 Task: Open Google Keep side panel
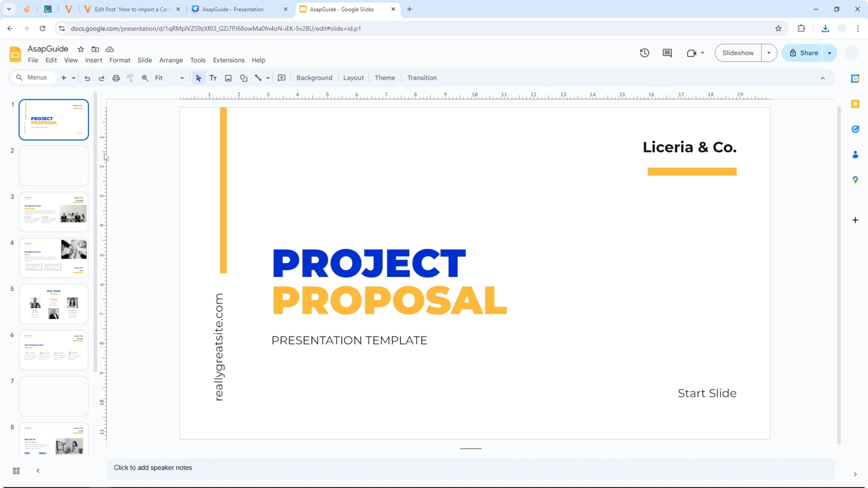tap(855, 104)
